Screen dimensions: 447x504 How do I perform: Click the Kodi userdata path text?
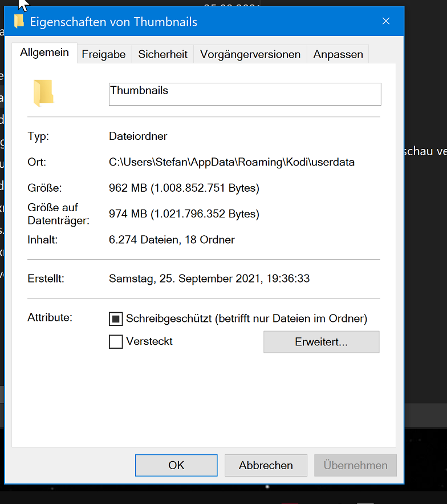tap(231, 162)
